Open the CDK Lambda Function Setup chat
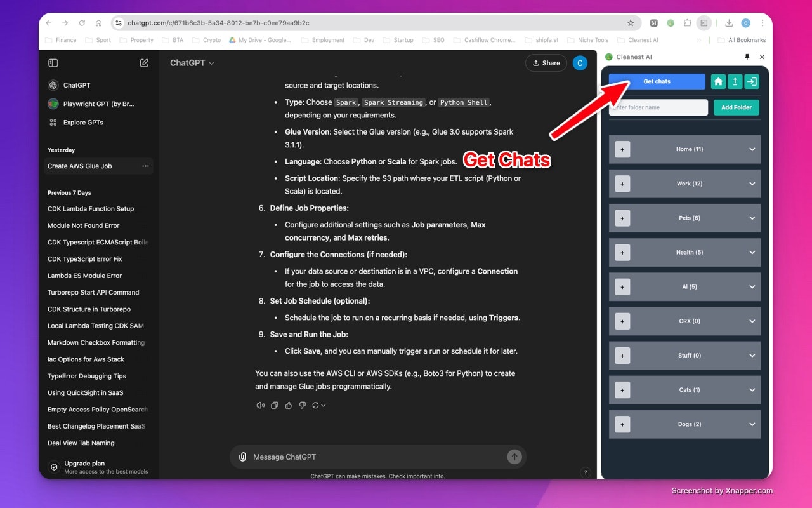This screenshot has width=812, height=508. point(91,209)
